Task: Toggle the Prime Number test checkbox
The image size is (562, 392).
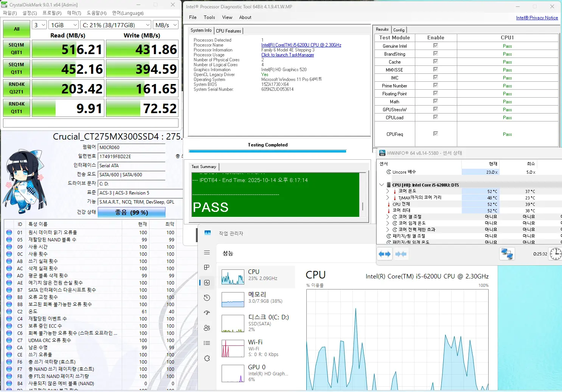Action: click(x=436, y=86)
